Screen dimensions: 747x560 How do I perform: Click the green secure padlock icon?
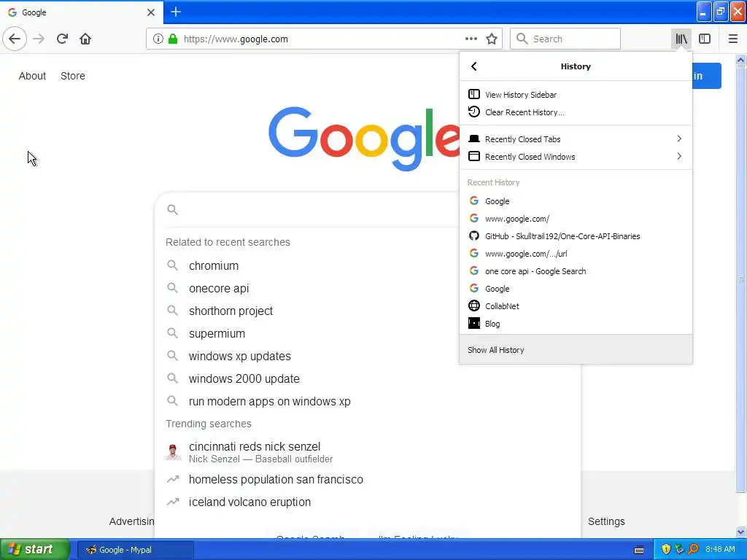pyautogui.click(x=173, y=39)
